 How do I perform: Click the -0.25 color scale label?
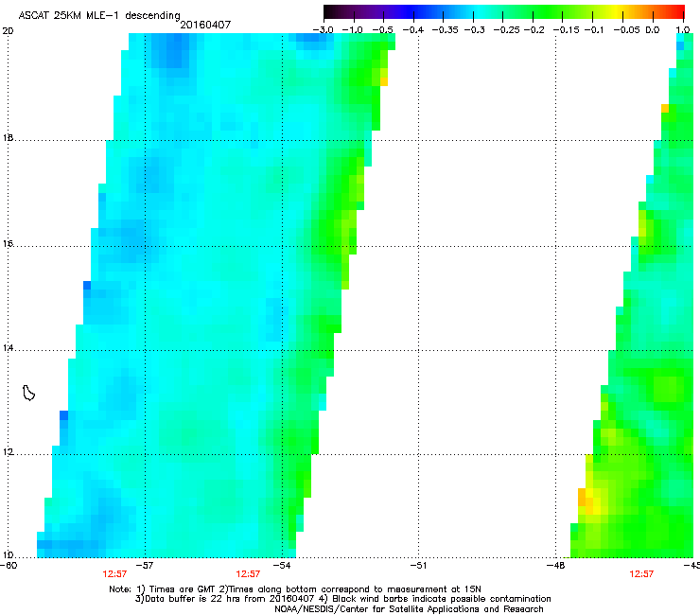(x=507, y=30)
